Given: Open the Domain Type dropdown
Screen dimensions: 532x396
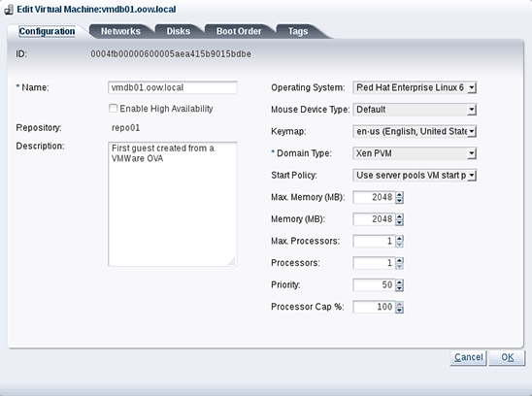Looking at the screenshot, I should [415, 153].
